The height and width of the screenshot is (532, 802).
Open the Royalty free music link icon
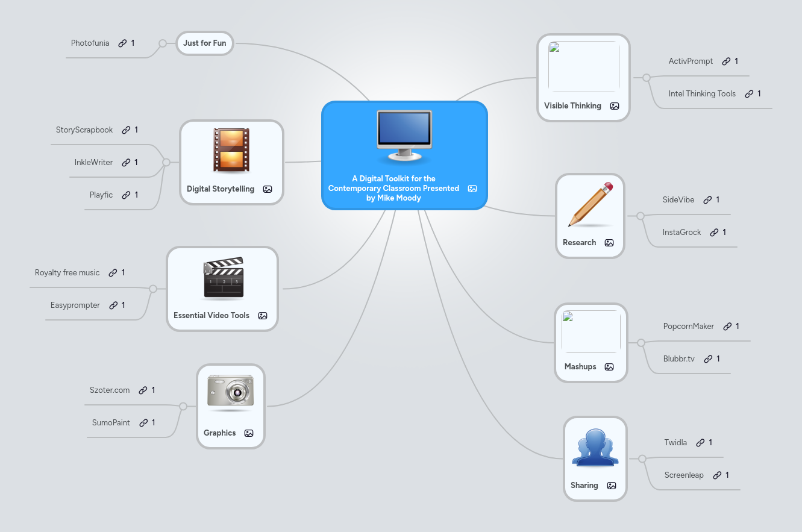point(113,273)
